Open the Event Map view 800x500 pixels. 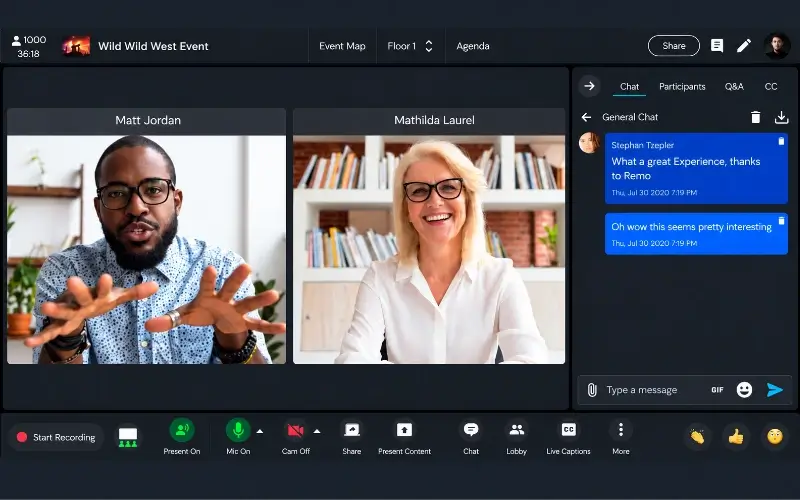click(x=342, y=46)
